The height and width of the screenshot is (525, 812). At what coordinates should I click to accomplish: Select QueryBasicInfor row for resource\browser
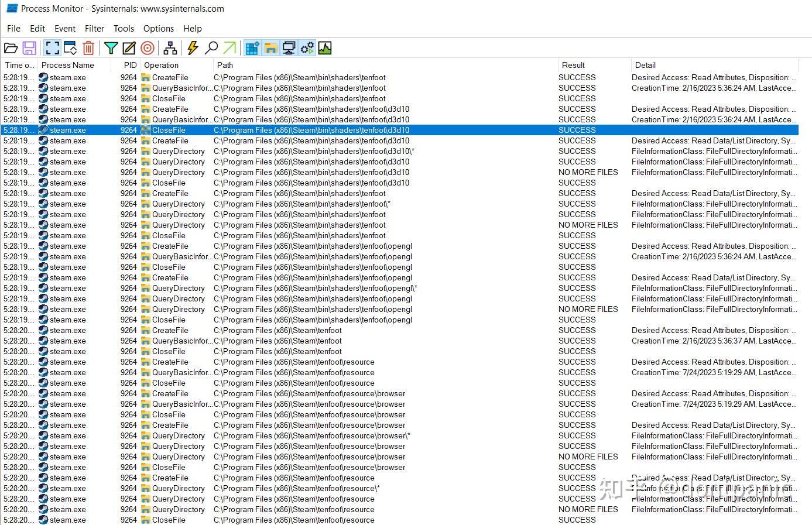pyautogui.click(x=400, y=404)
